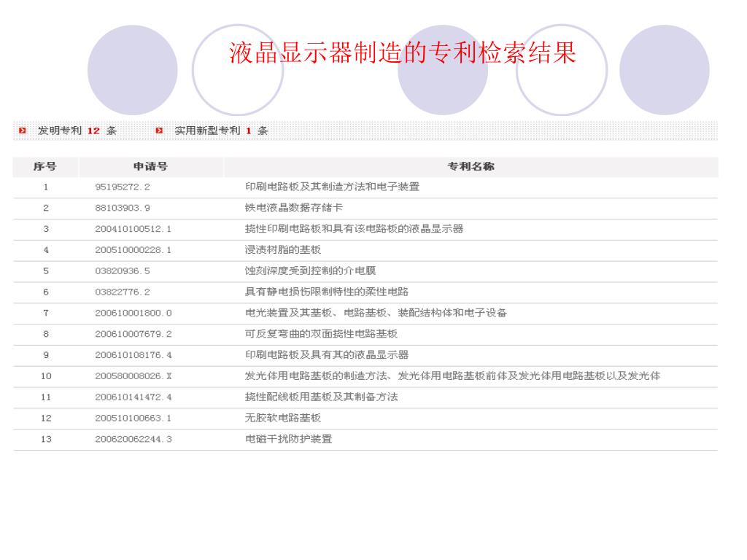Image resolution: width=747 pixels, height=560 pixels.
Task: Select application number 200610007679.2
Action: tap(133, 334)
